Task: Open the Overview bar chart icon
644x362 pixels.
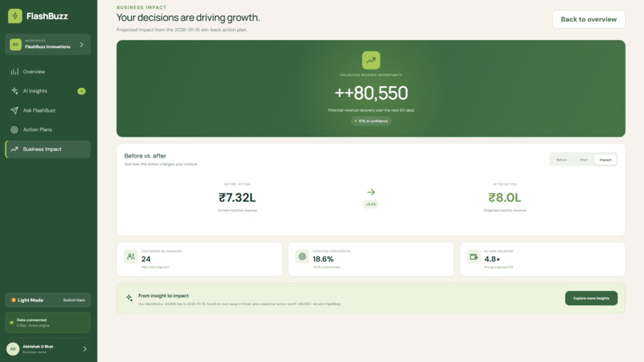Action: (14, 71)
